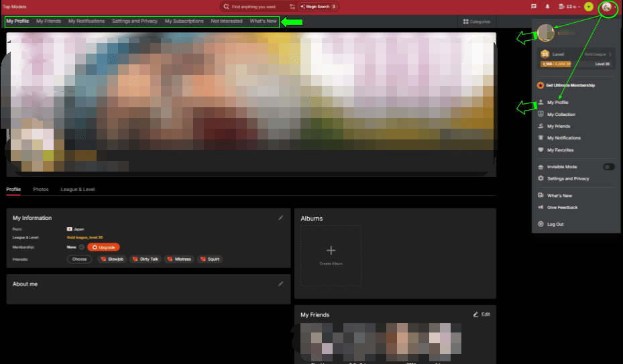
Task: Open the notifications bell in header
Action: click(547, 6)
